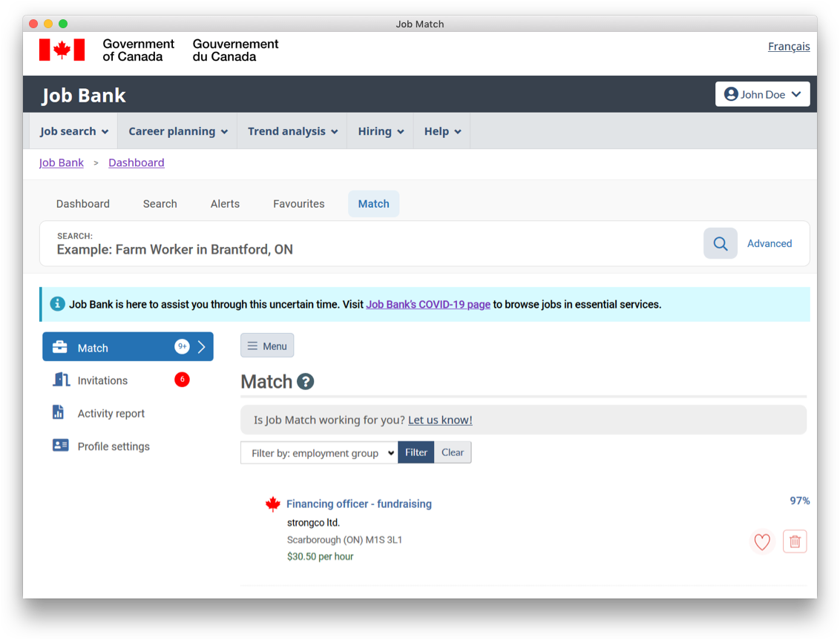Viewport: 840px width, 640px height.
Task: Switch to the Dashboard tab
Action: coord(83,204)
